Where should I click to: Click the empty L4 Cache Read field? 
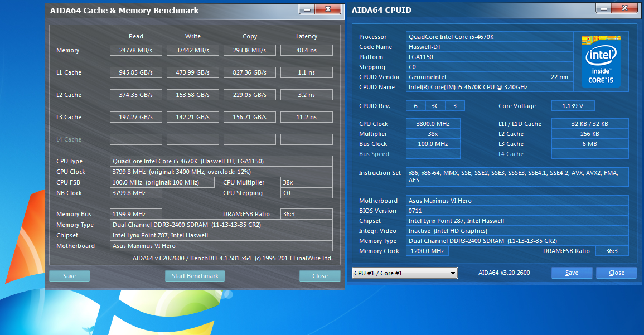pyautogui.click(x=136, y=139)
